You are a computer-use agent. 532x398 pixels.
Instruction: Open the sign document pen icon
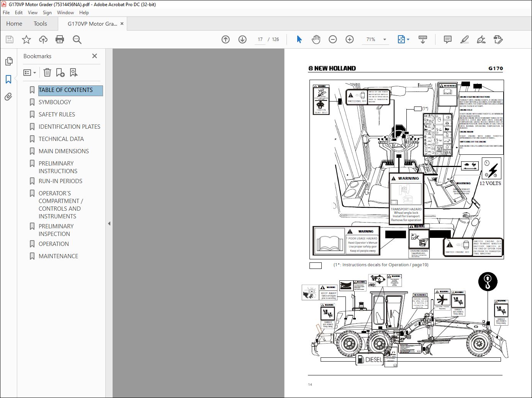[x=481, y=39]
